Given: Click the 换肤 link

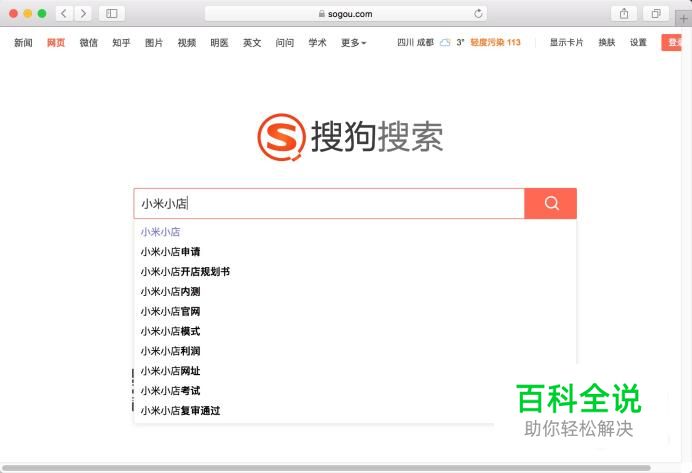Looking at the screenshot, I should (607, 42).
